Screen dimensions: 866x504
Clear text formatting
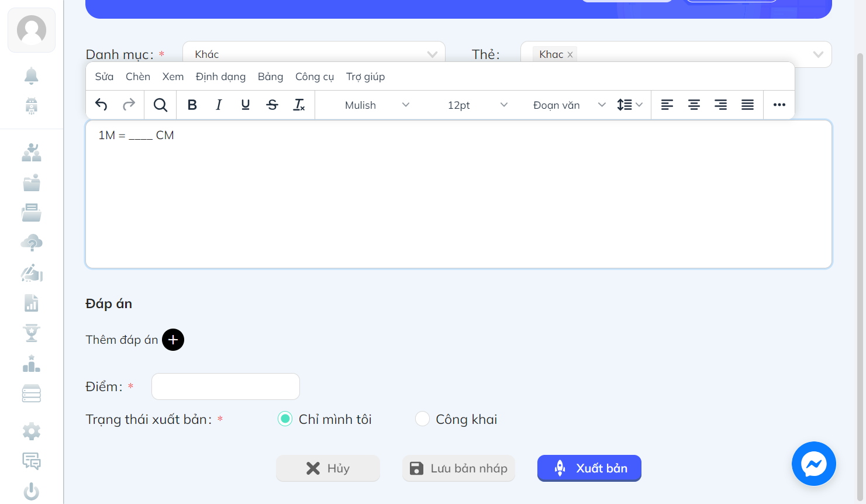pos(299,105)
